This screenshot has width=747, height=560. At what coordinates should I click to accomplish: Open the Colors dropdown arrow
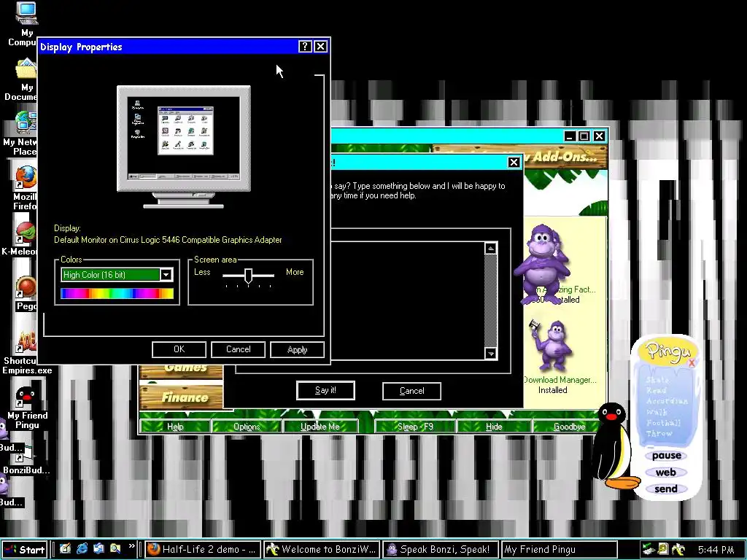(166, 275)
